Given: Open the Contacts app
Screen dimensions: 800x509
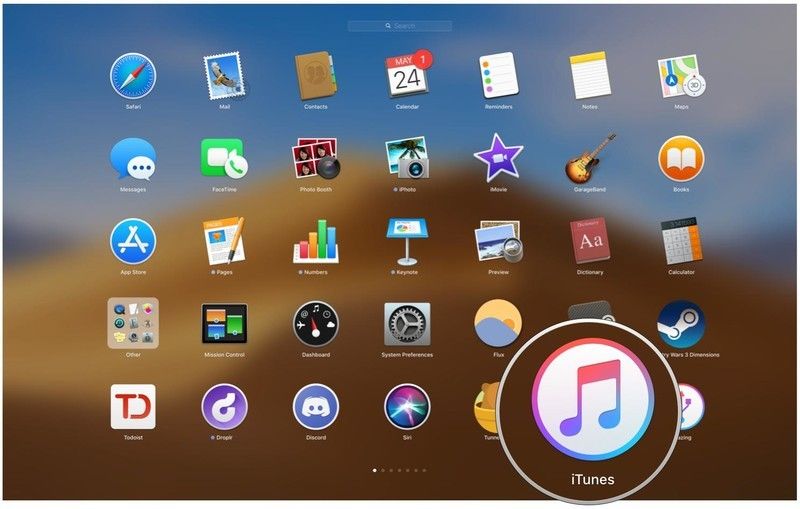Looking at the screenshot, I should [315, 77].
